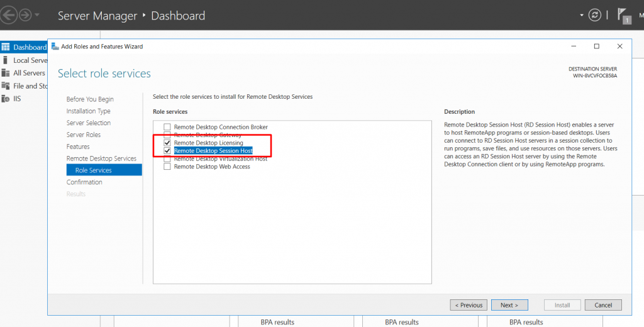Screen dimensions: 644x327
Task: Open All Servers in sidebar
Action: coord(29,73)
